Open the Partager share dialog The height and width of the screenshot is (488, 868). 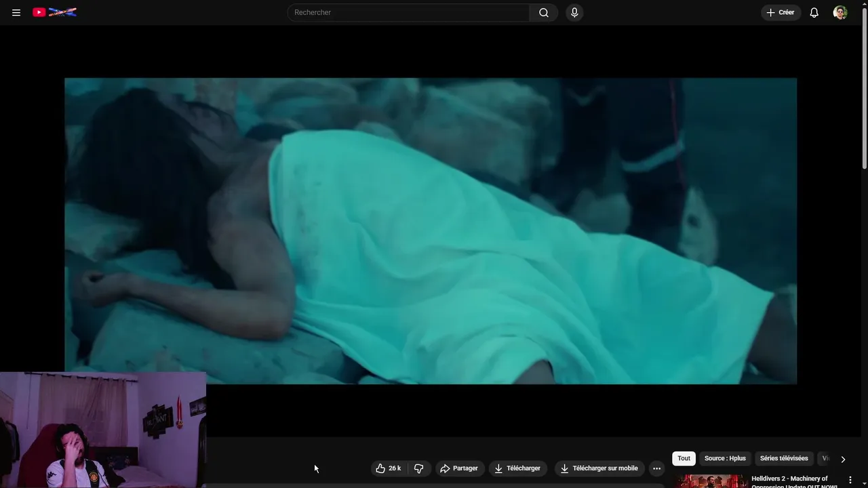(459, 468)
